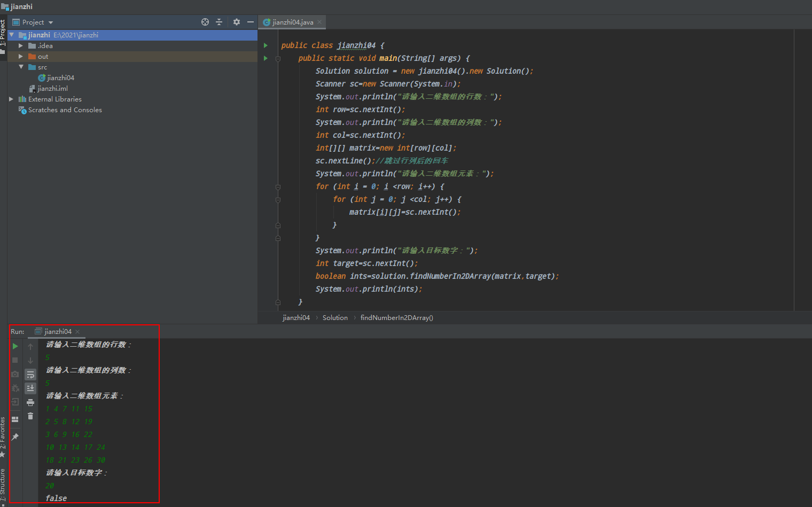
Task: Expand the .idea folder
Action: (x=21, y=45)
